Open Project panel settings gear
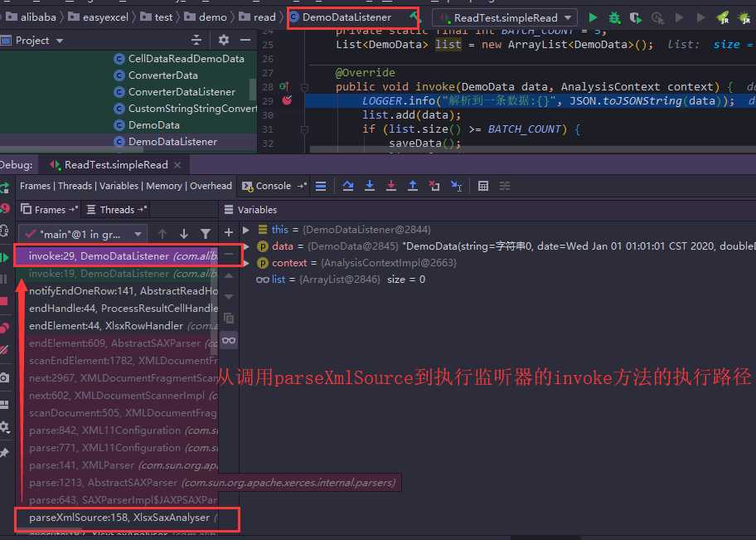The height and width of the screenshot is (540, 756). tap(223, 40)
